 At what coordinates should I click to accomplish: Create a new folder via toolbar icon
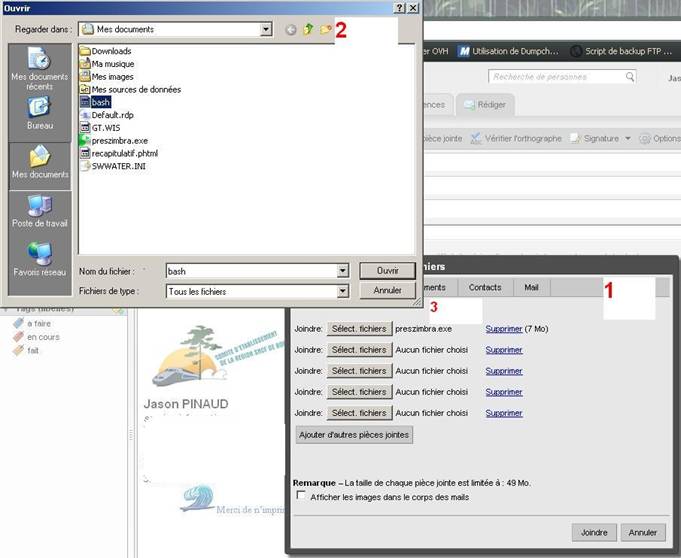[x=326, y=29]
